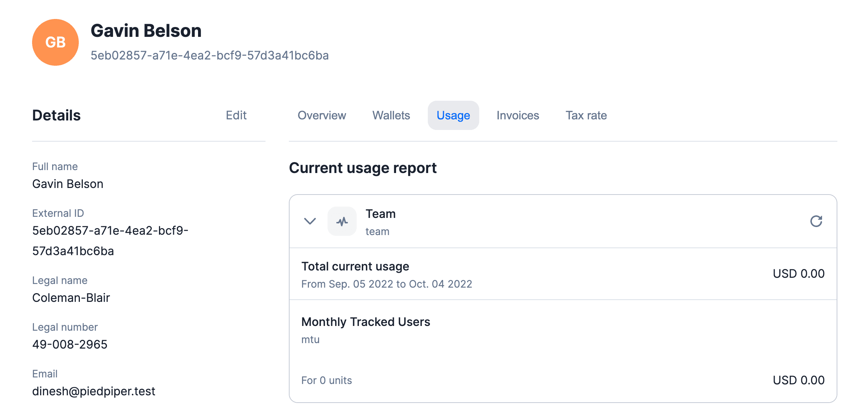Image resolution: width=868 pixels, height=411 pixels.
Task: Click the Gavin Belson page title
Action: (146, 31)
